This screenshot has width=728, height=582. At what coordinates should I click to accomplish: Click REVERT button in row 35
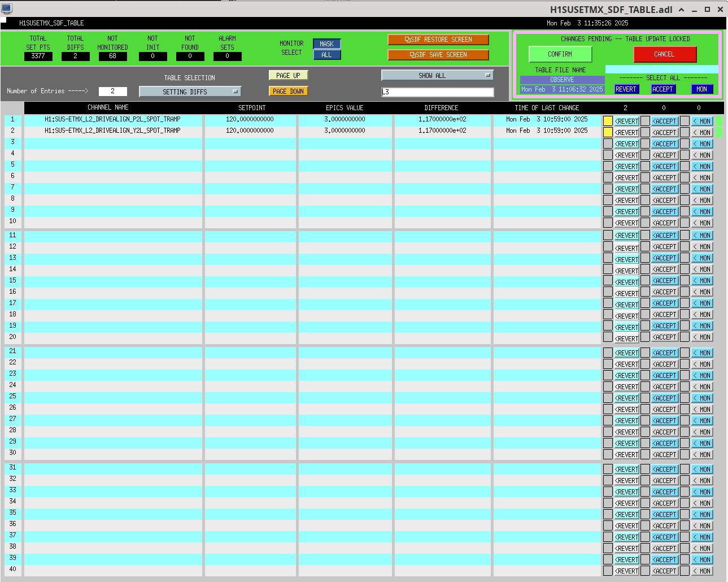tap(627, 515)
